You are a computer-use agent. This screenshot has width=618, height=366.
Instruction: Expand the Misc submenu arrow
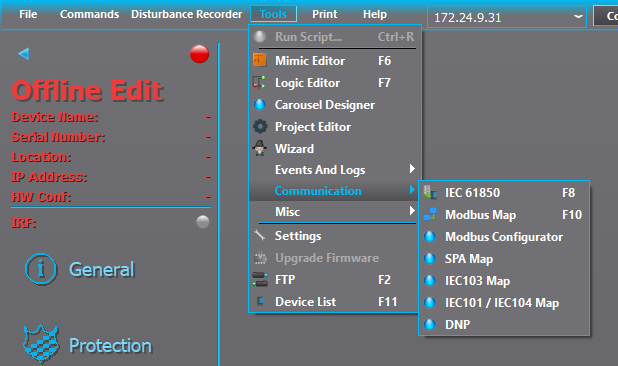[x=412, y=211]
